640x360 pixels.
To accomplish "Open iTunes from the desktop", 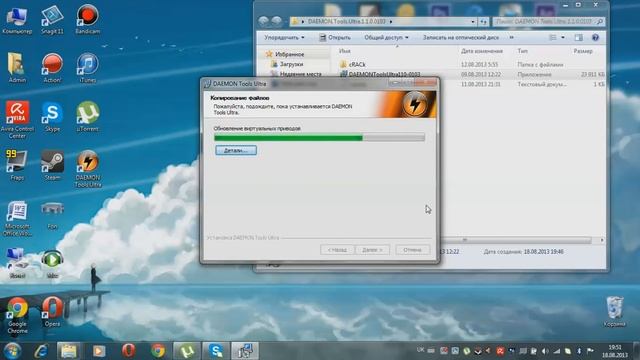I will 87,68.
